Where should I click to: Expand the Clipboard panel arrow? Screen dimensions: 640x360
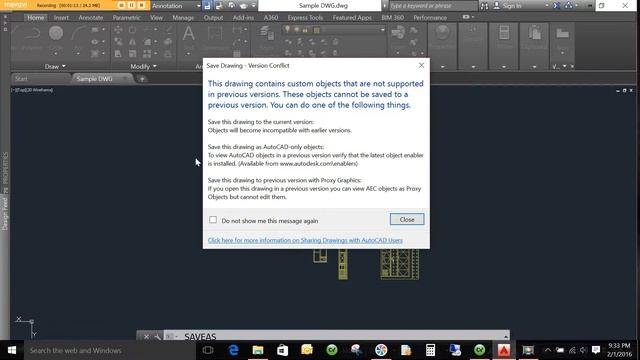tap(534, 66)
